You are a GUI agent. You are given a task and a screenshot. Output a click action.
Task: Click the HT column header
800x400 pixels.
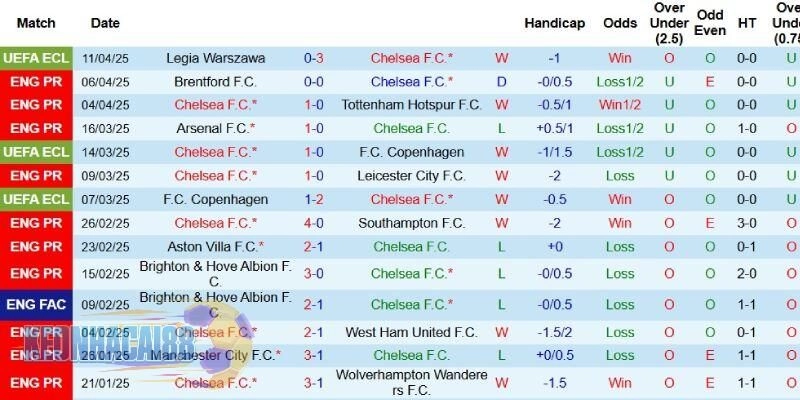click(747, 23)
